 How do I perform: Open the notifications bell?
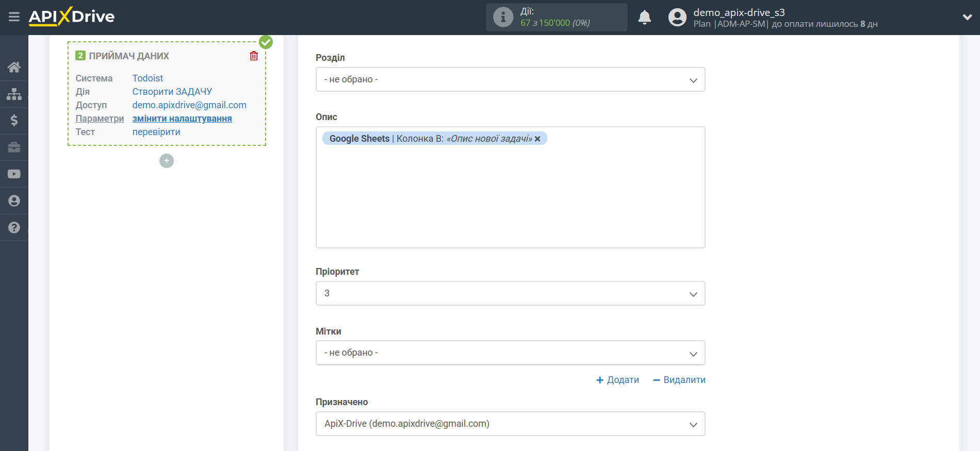pos(644,18)
